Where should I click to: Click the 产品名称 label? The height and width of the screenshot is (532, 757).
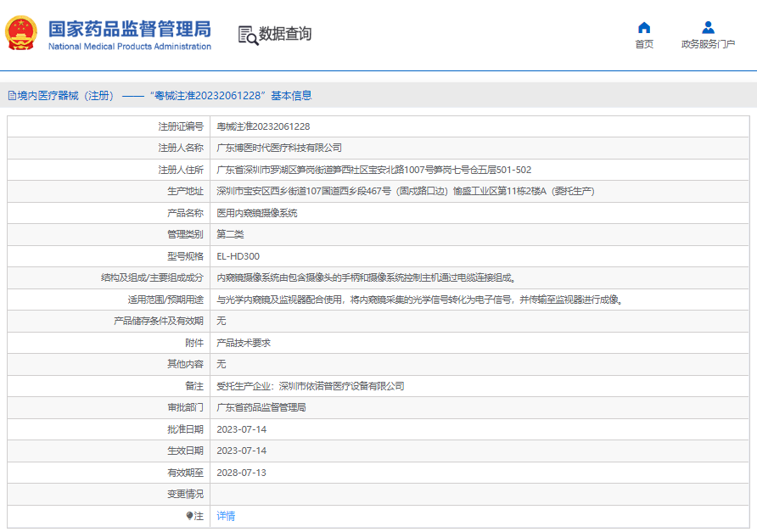click(x=185, y=213)
